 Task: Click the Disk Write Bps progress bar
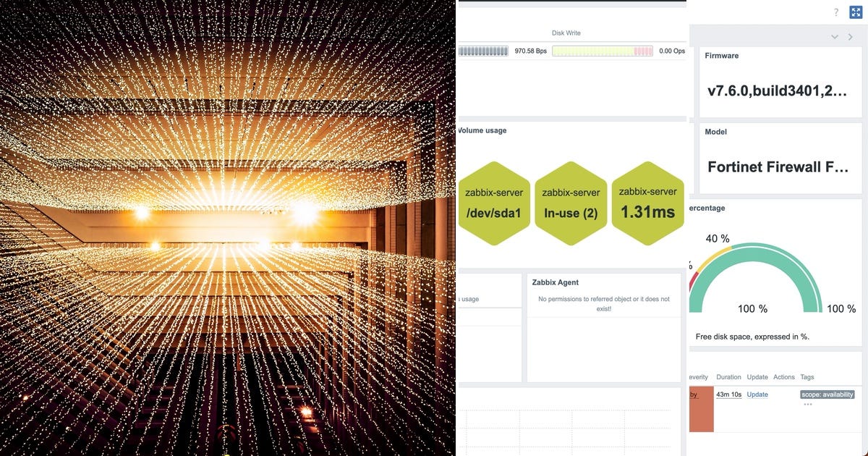(x=483, y=51)
